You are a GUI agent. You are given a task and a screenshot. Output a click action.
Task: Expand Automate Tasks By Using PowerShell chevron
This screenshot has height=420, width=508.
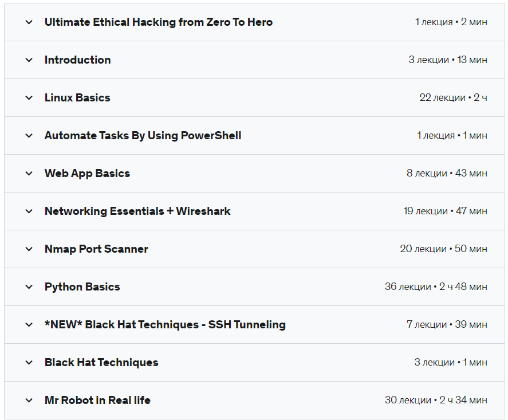[x=29, y=136]
